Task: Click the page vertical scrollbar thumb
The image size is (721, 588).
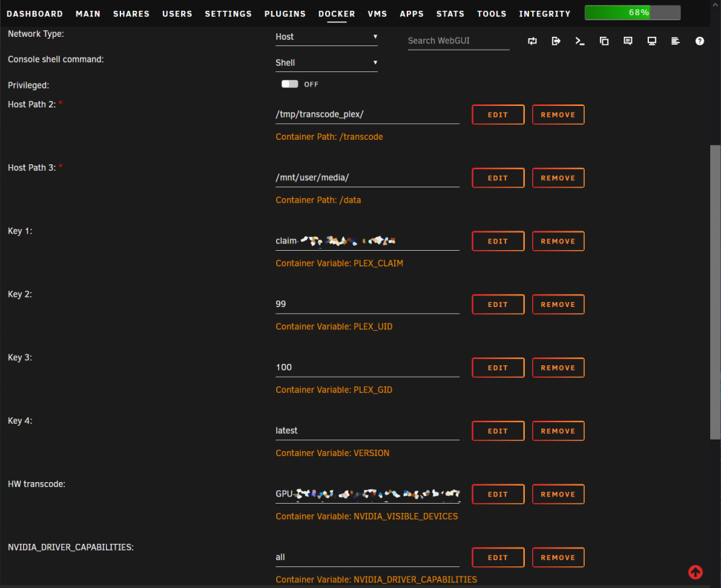Action: click(x=715, y=293)
